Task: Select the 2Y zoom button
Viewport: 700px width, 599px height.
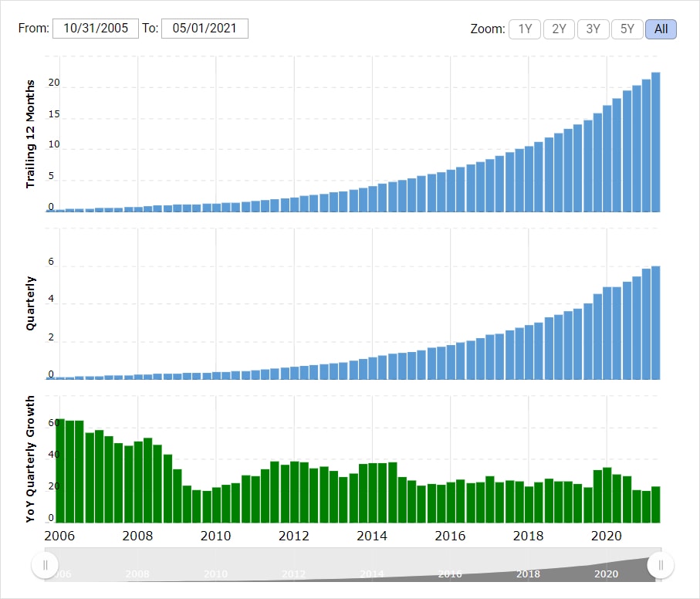Action: [x=559, y=29]
